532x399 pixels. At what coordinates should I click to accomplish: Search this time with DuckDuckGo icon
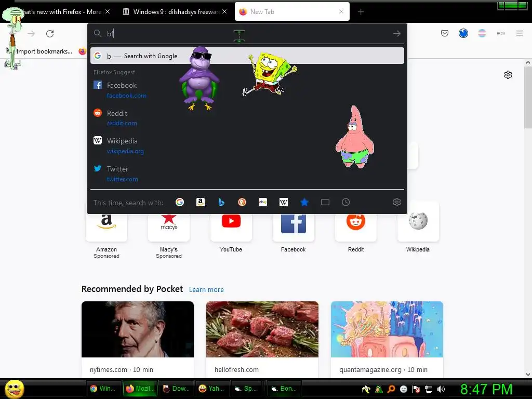click(242, 202)
